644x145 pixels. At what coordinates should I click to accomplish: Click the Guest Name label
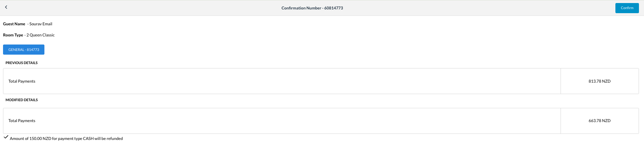click(x=14, y=24)
